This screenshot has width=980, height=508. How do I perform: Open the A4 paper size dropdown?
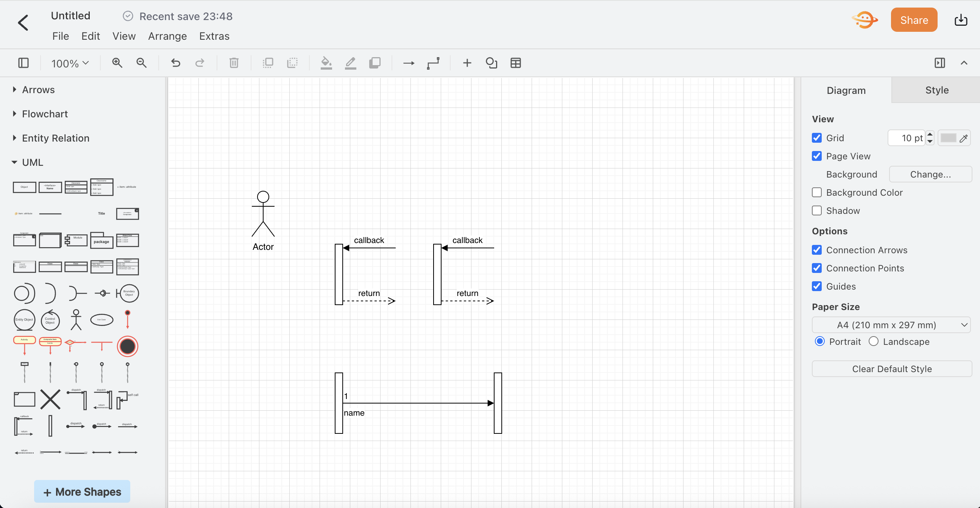(x=891, y=325)
